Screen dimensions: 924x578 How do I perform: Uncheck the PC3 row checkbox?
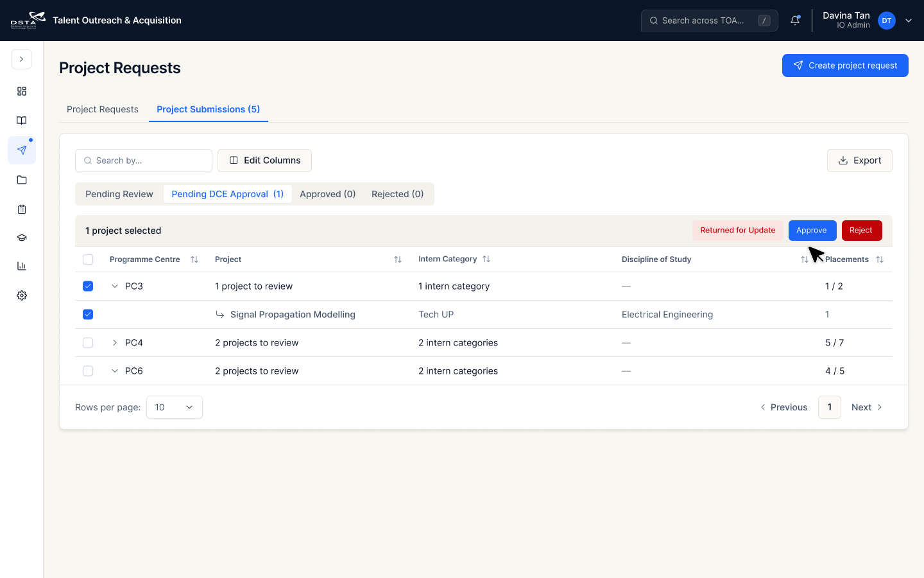(88, 286)
